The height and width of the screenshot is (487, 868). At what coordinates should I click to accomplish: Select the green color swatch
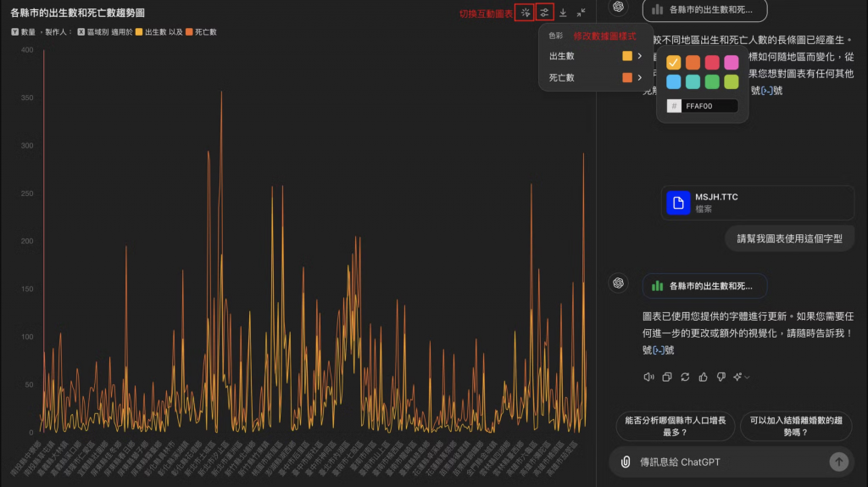(712, 81)
